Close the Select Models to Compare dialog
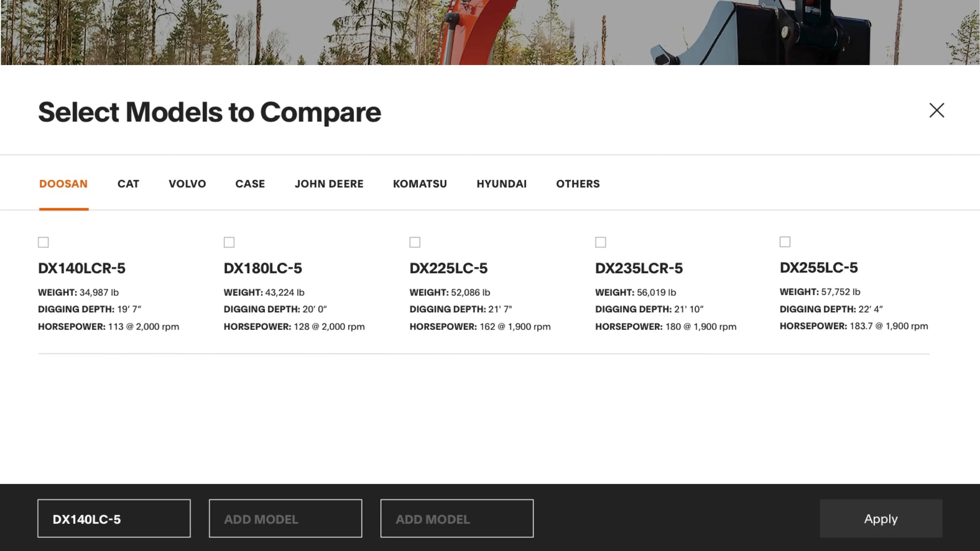The width and height of the screenshot is (980, 551). 937,110
